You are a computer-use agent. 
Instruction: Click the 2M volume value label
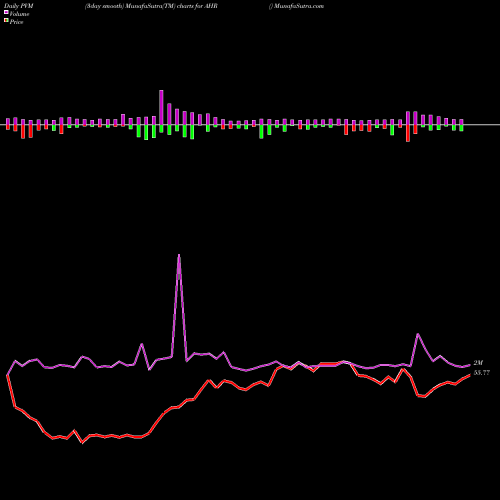[478, 363]
